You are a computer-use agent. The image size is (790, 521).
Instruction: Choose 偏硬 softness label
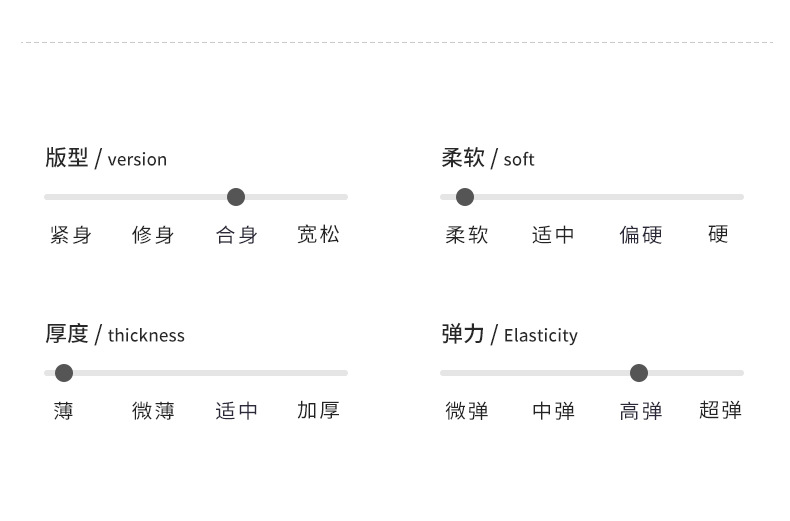[x=641, y=235]
